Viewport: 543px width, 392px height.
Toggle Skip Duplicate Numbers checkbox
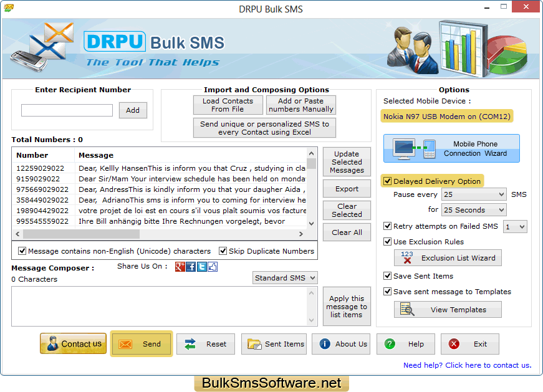tap(223, 251)
